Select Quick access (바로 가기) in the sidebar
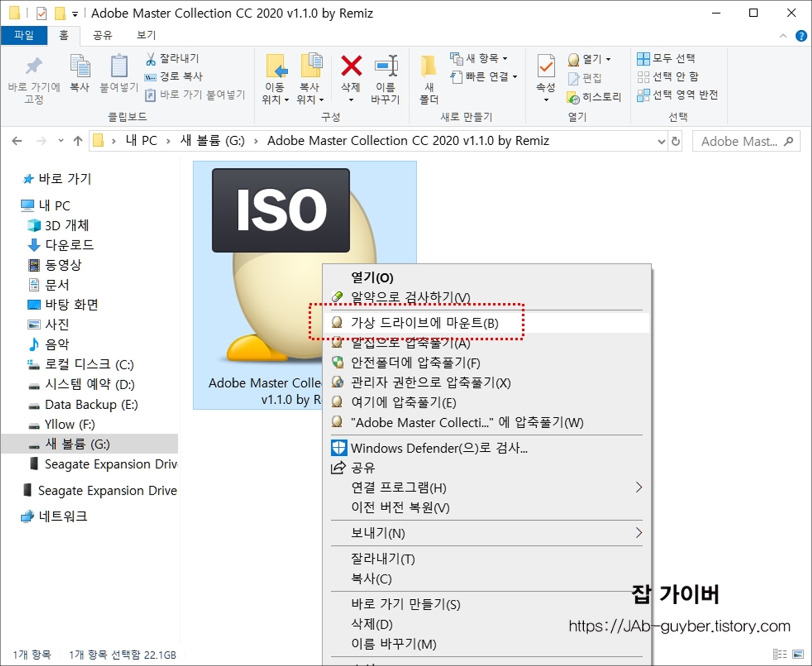The width and height of the screenshot is (812, 666). pos(57,179)
